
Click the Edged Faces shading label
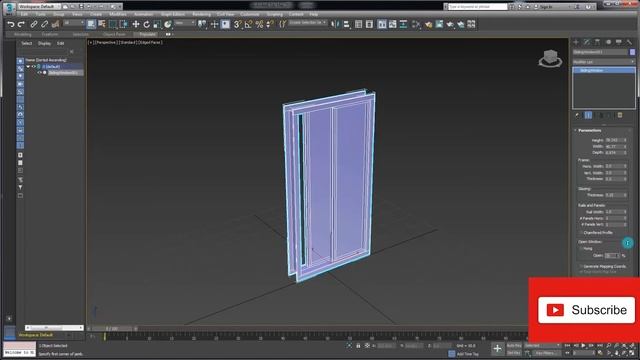click(x=151, y=42)
